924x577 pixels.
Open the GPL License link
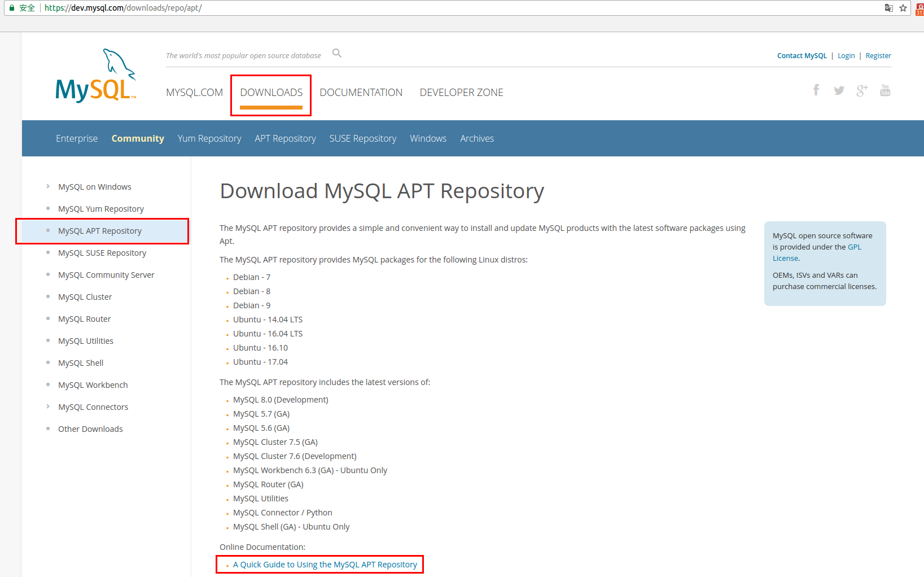(x=817, y=252)
